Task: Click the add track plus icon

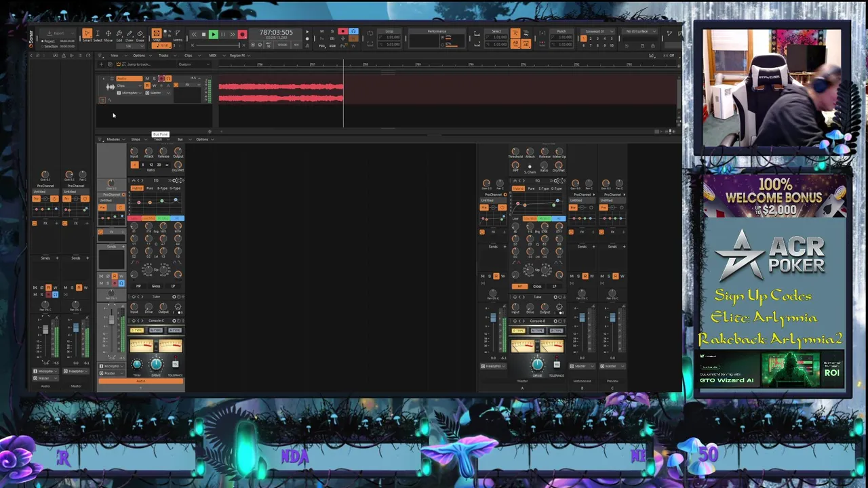Action: [101, 64]
